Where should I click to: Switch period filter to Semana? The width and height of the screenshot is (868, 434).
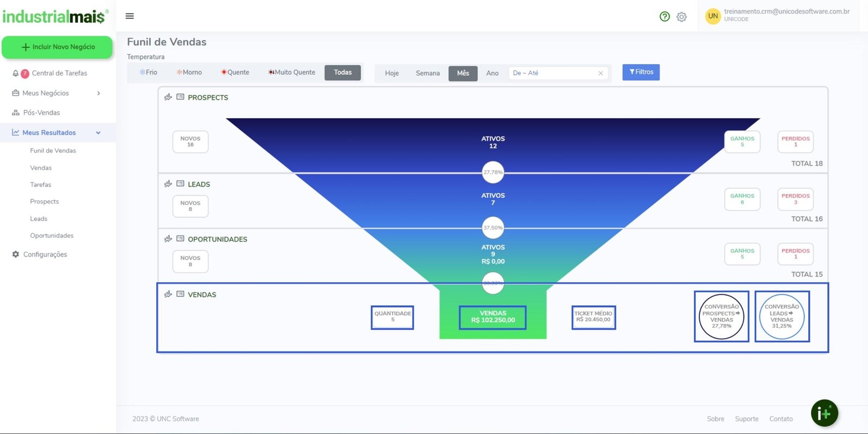[x=427, y=73]
